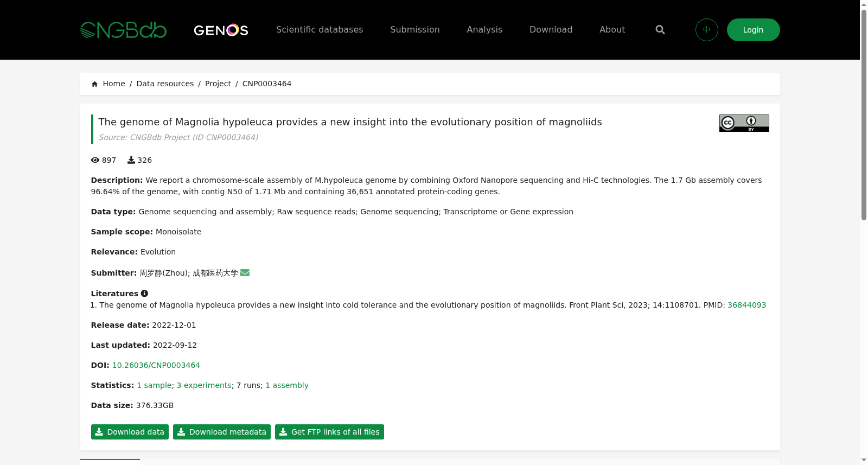Show Literatures info tooltip icon

coord(144,294)
